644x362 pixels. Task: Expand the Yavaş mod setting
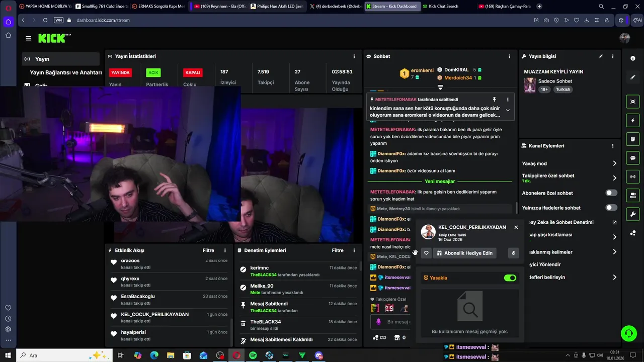(x=614, y=163)
